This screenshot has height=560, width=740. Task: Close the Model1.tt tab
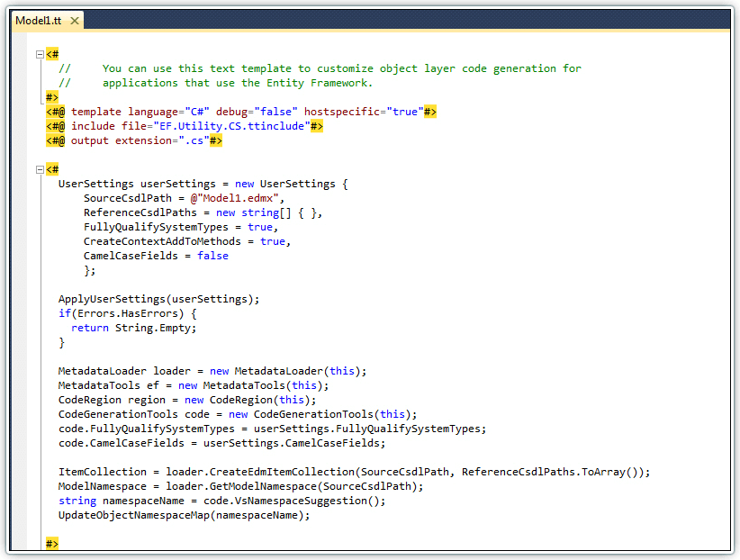pyautogui.click(x=74, y=21)
